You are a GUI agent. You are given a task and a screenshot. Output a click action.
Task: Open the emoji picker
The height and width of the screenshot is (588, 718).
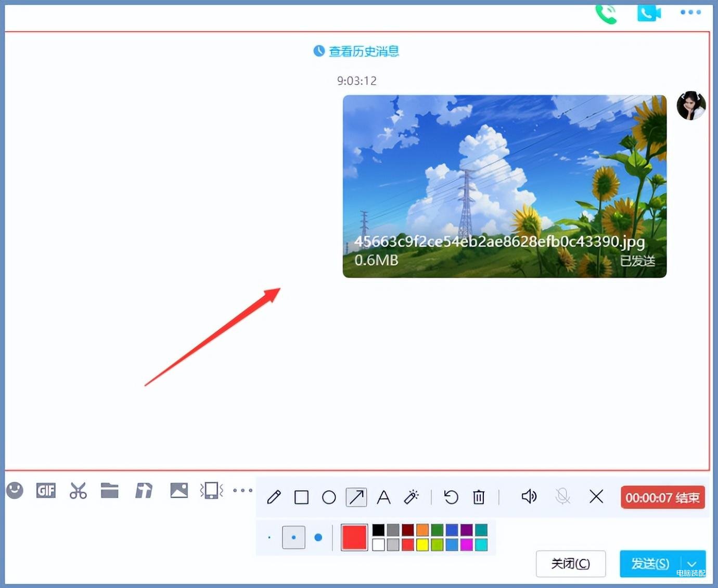coord(15,490)
